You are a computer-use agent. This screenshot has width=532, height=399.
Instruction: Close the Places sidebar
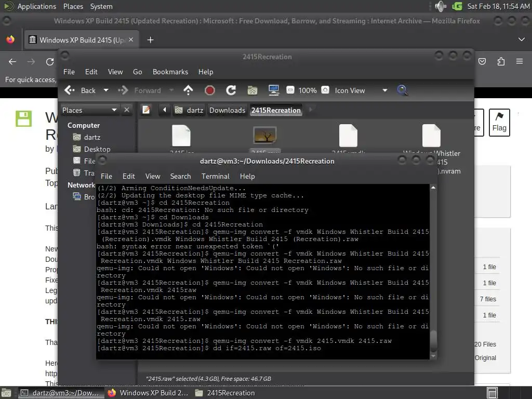(x=127, y=110)
